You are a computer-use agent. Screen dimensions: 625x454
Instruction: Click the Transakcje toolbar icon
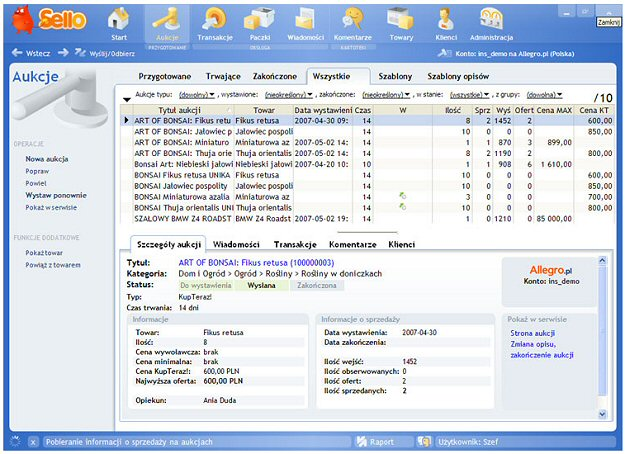tap(214, 21)
